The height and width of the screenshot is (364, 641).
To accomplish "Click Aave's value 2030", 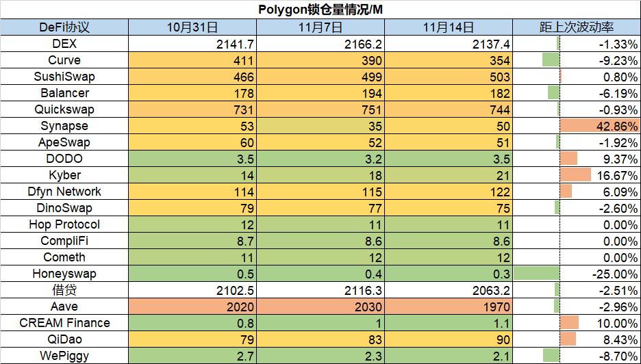I will (320, 306).
